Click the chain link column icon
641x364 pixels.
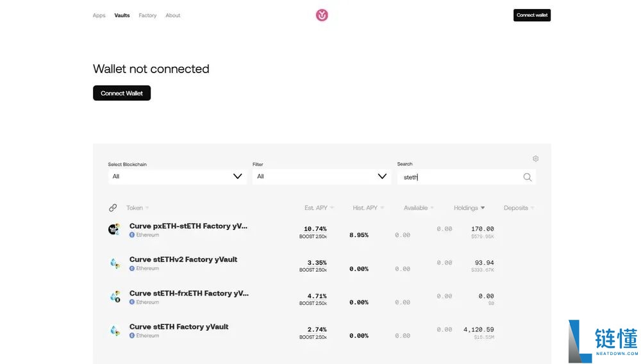[113, 208]
